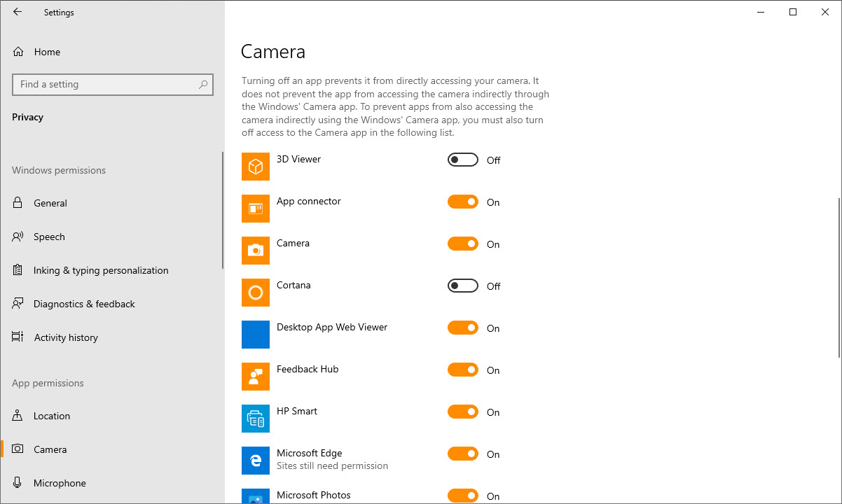This screenshot has width=842, height=504.
Task: Click the Microsoft Photos app icon
Action: (x=256, y=496)
